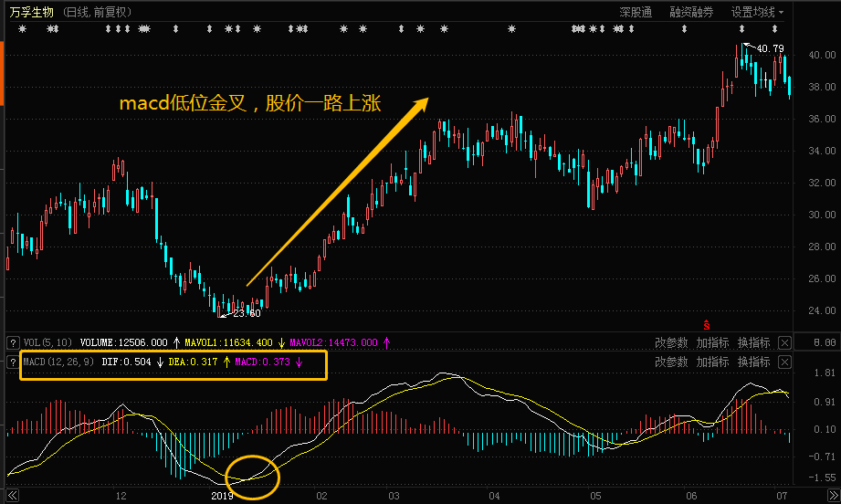Click the 36.00 price axis label

(x=822, y=119)
